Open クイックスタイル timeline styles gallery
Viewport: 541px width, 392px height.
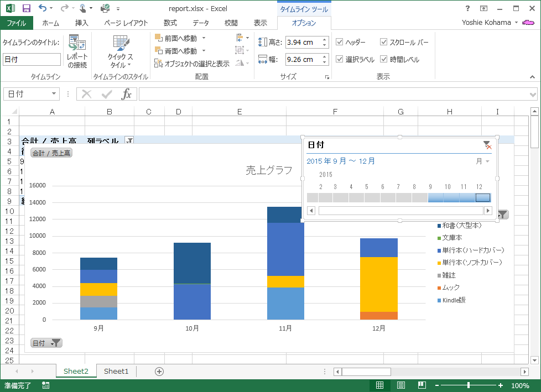[121, 51]
